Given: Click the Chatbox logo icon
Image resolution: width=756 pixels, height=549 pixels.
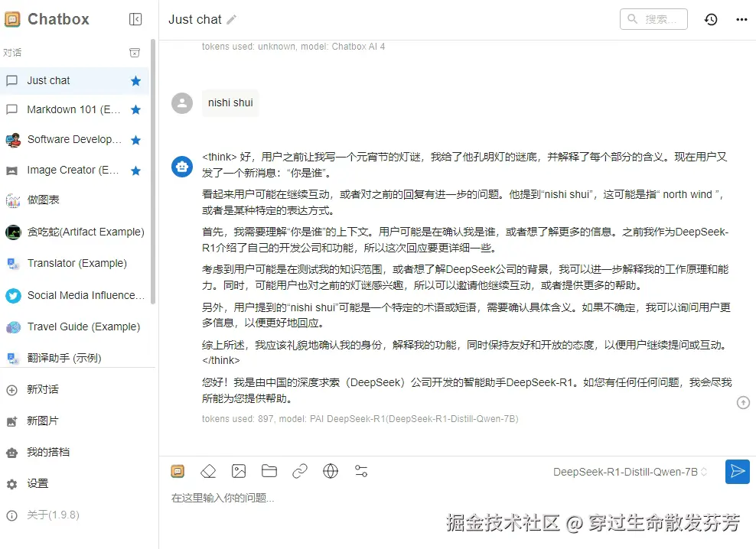Looking at the screenshot, I should coord(12,19).
